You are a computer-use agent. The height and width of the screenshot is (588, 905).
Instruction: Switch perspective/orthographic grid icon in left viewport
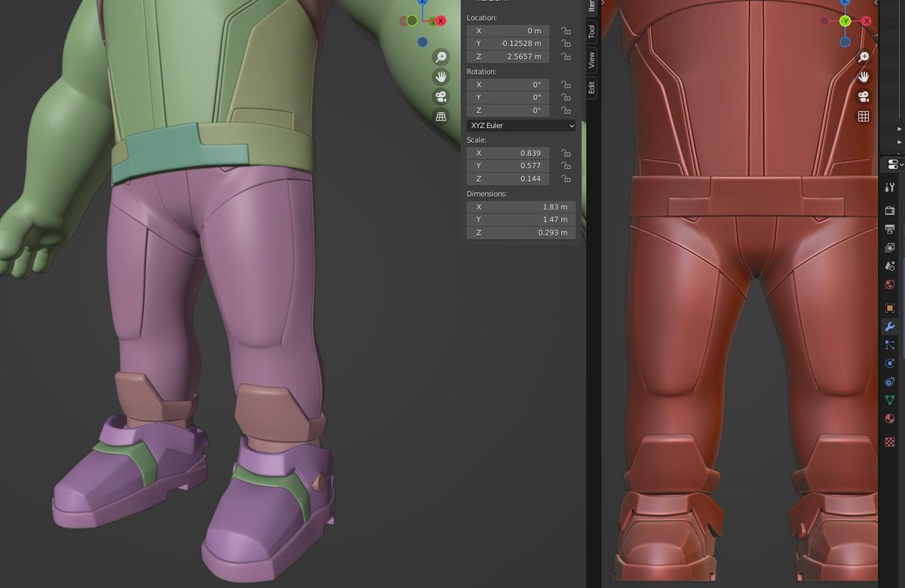tap(441, 116)
